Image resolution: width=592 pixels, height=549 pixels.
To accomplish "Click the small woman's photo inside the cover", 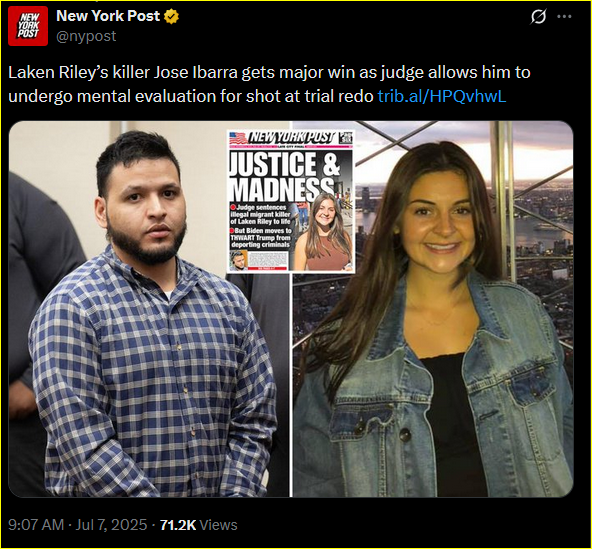I will (323, 231).
